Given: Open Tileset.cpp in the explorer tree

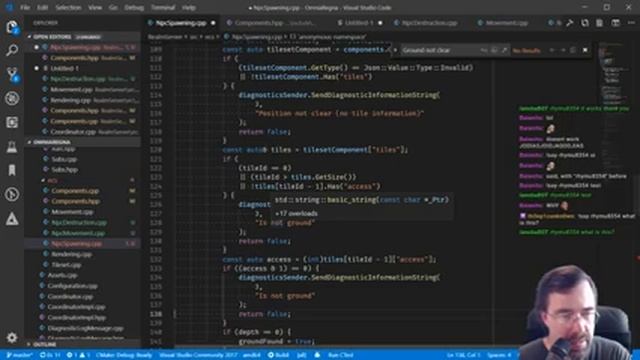Looking at the screenshot, I should 82,265.
